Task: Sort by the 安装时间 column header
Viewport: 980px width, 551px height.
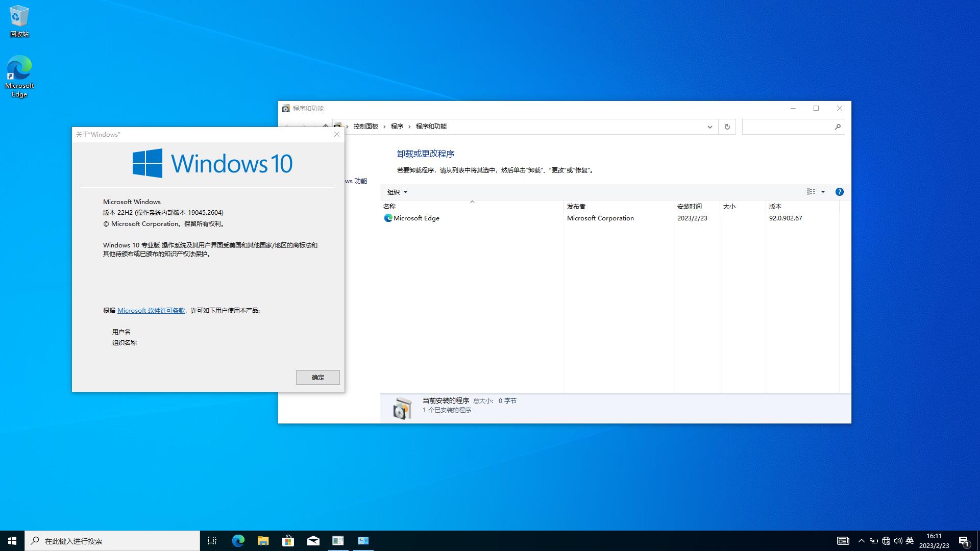Action: pos(697,206)
